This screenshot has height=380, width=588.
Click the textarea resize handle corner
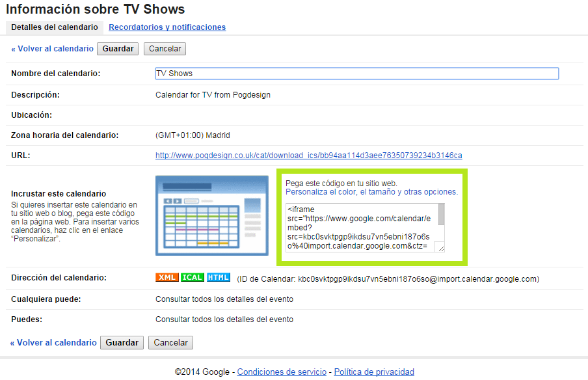tap(441, 249)
